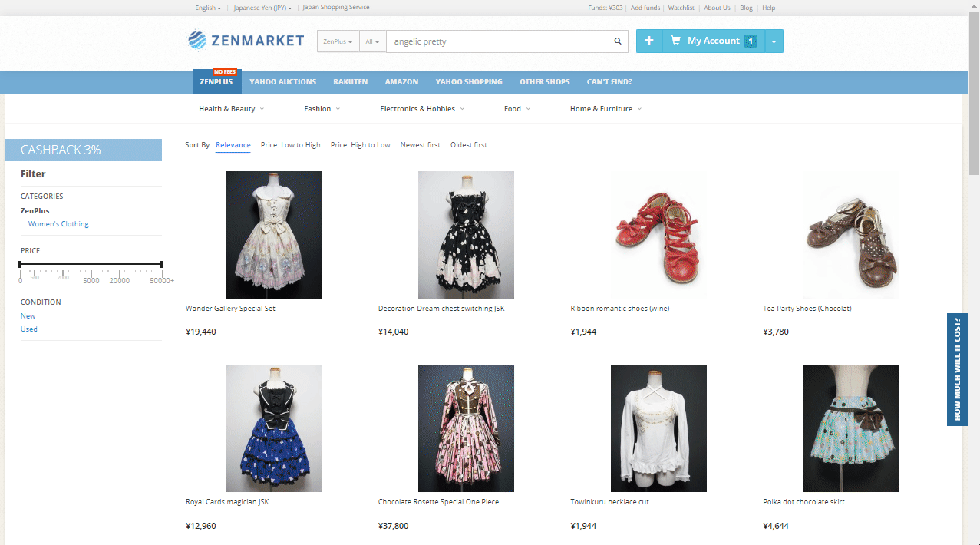This screenshot has width=980, height=545.
Task: Switch to Yahoo Shopping tab
Action: pos(469,82)
